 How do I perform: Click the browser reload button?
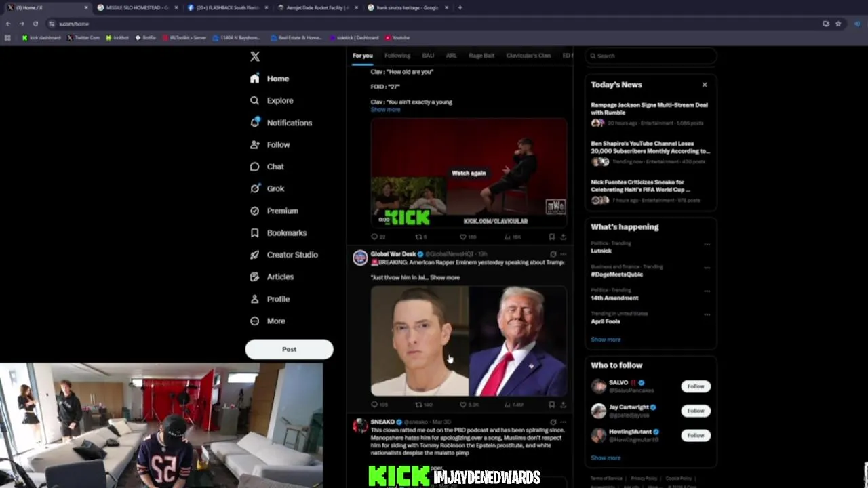[x=35, y=24]
